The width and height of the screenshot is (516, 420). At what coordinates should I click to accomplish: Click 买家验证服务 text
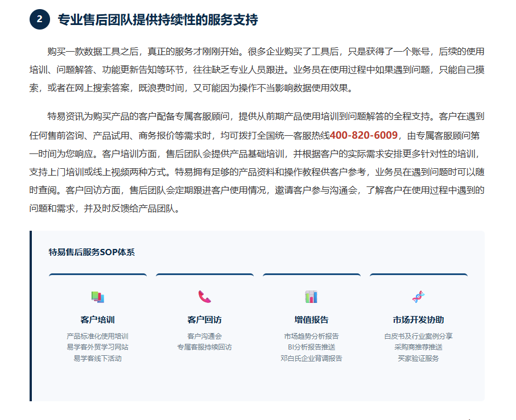pyautogui.click(x=418, y=358)
